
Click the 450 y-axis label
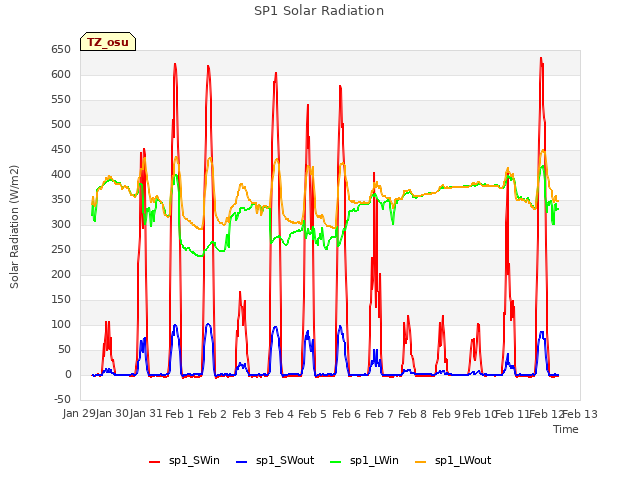coord(61,149)
